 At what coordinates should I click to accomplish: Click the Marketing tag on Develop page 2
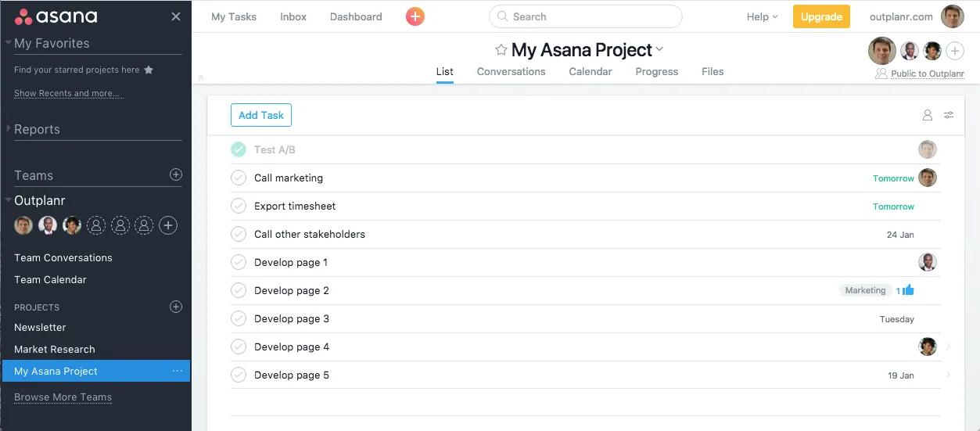click(865, 290)
